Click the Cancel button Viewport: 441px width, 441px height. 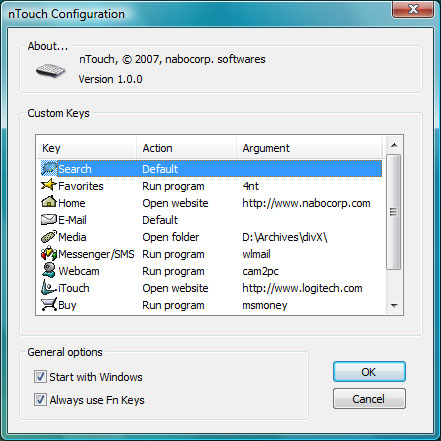click(369, 399)
